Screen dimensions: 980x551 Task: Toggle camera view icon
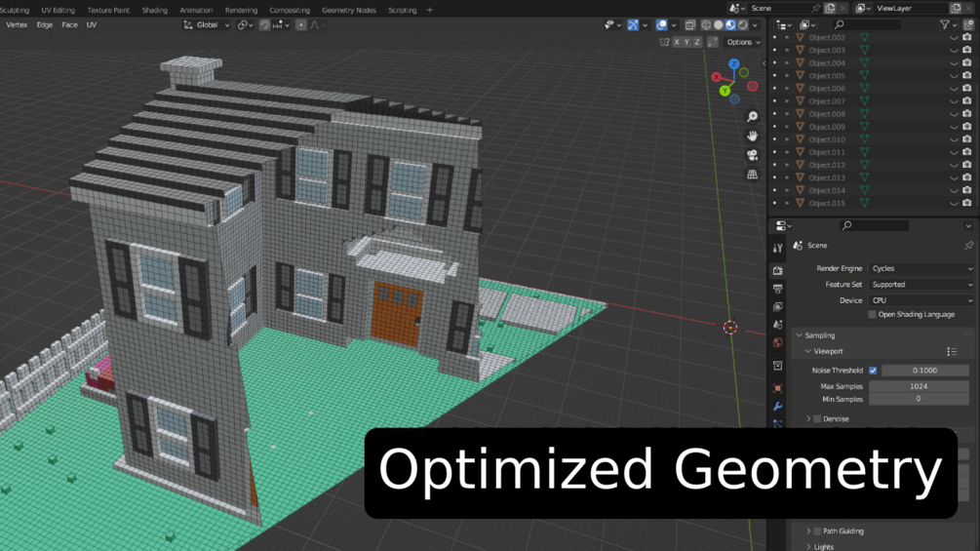753,155
